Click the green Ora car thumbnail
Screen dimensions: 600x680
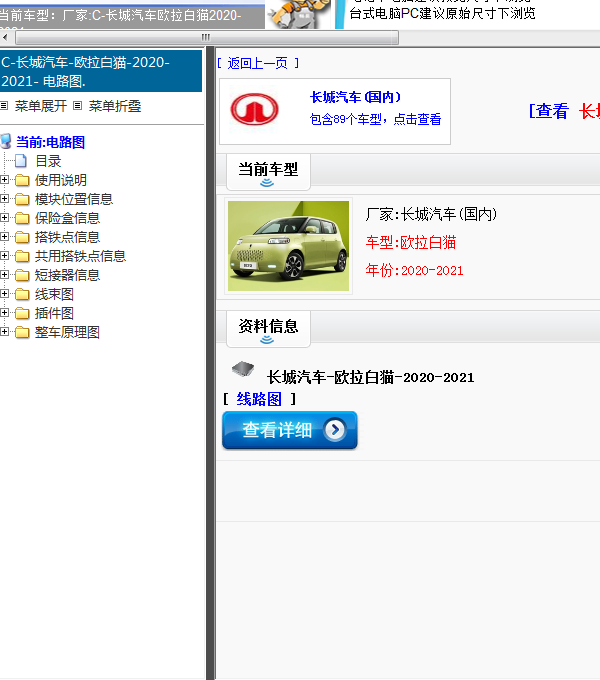288,246
